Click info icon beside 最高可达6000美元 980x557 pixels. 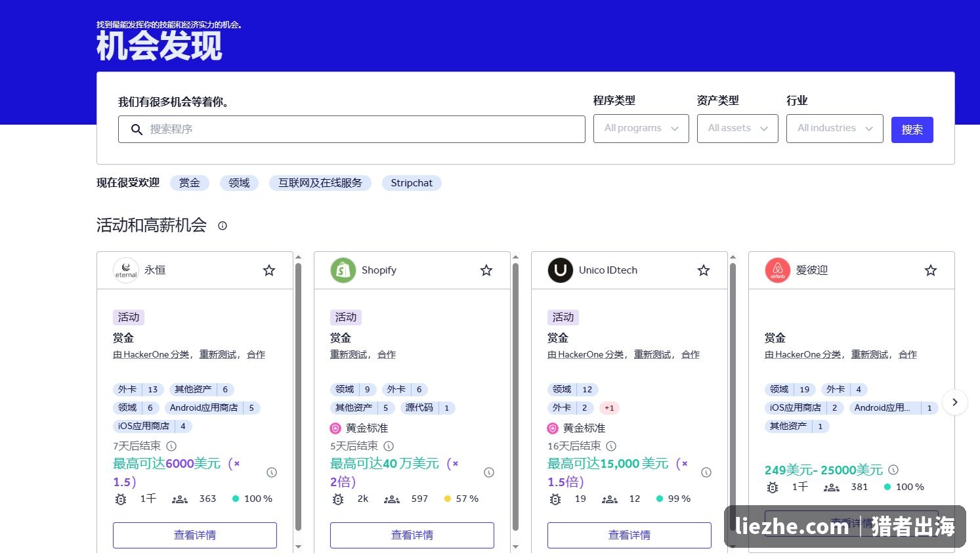pyautogui.click(x=272, y=472)
